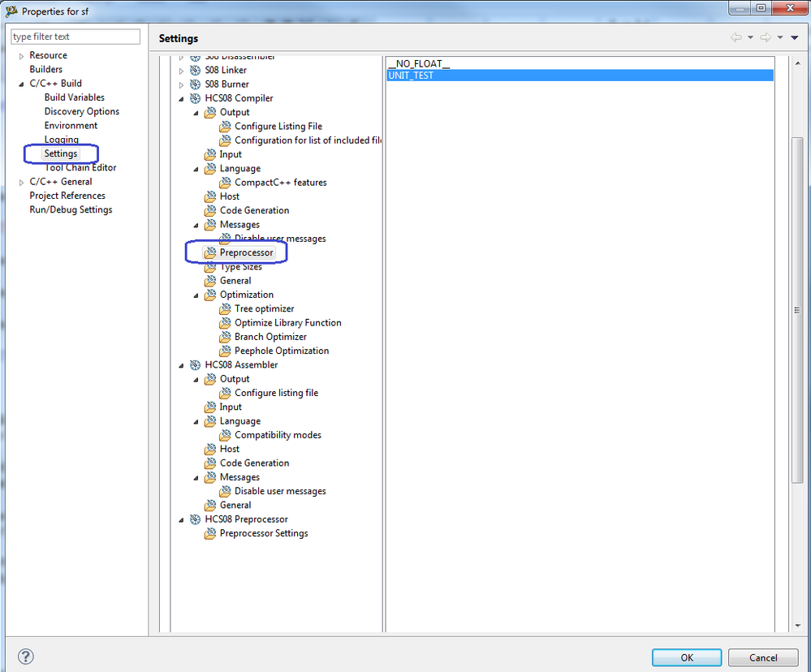Open Project References page
Image resolution: width=811 pixels, height=672 pixels.
[x=67, y=196]
